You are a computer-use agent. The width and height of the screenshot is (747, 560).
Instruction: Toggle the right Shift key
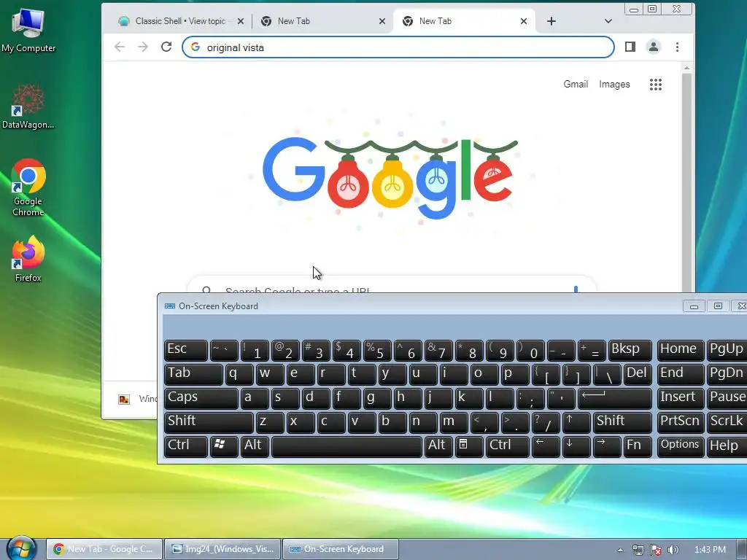[622, 422]
